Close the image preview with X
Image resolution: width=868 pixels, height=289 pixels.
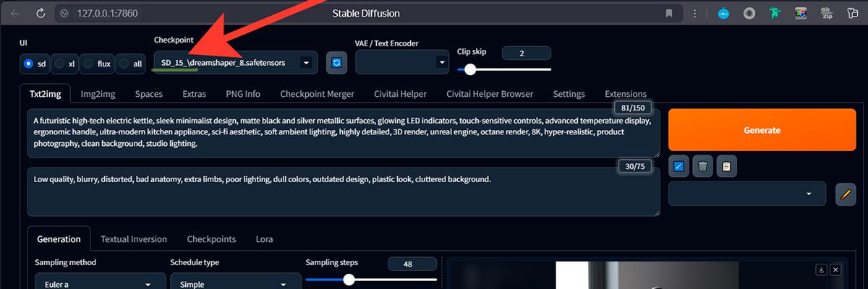(x=835, y=269)
